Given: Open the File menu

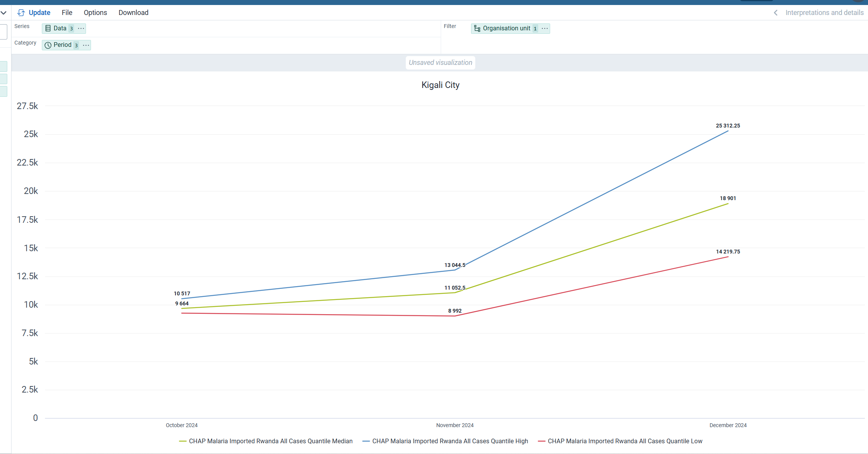Looking at the screenshot, I should (67, 13).
